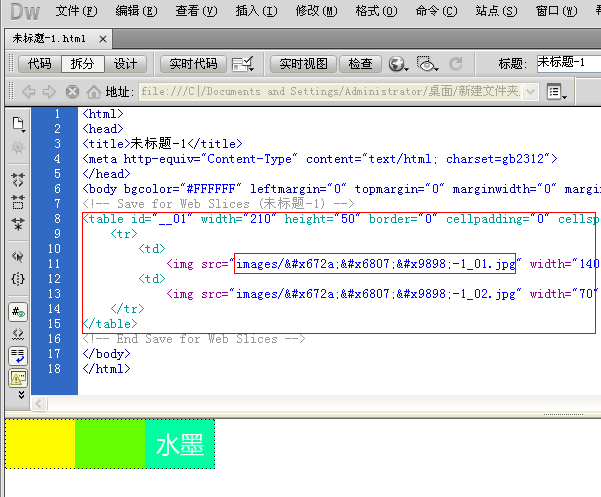Toggle 实时视图 (Live View)
The image size is (601, 497).
[303, 64]
